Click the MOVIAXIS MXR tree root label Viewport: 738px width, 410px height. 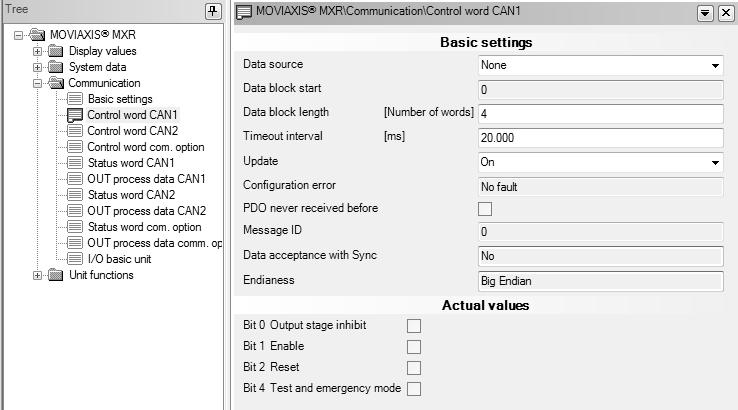(93, 35)
